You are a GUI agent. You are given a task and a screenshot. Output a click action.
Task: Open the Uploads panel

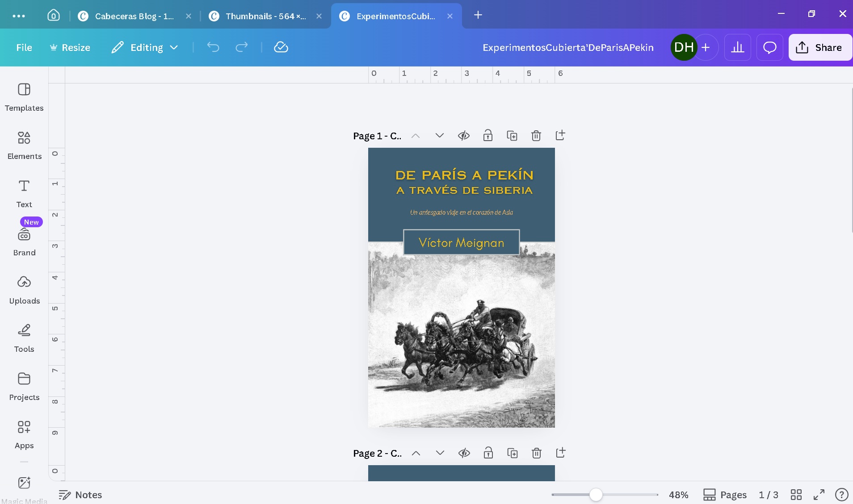(x=24, y=290)
